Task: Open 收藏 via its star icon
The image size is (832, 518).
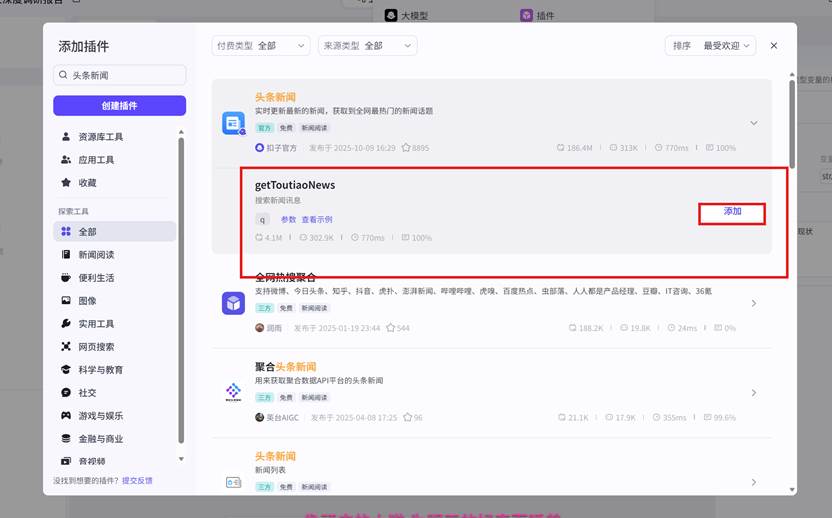Action: [66, 182]
